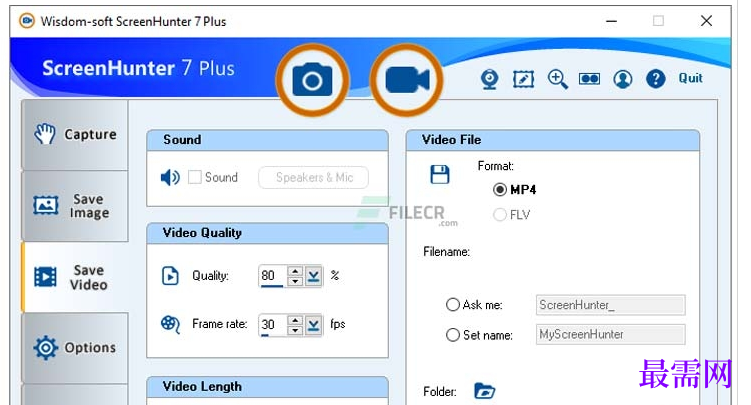
Task: Open the image editor icon
Action: [523, 79]
